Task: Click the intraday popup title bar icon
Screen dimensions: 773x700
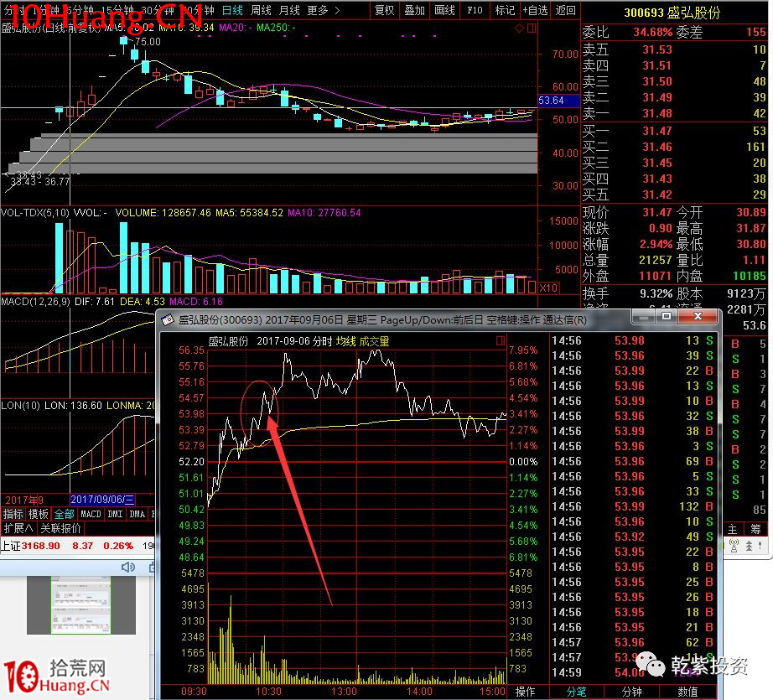Action: (x=169, y=320)
